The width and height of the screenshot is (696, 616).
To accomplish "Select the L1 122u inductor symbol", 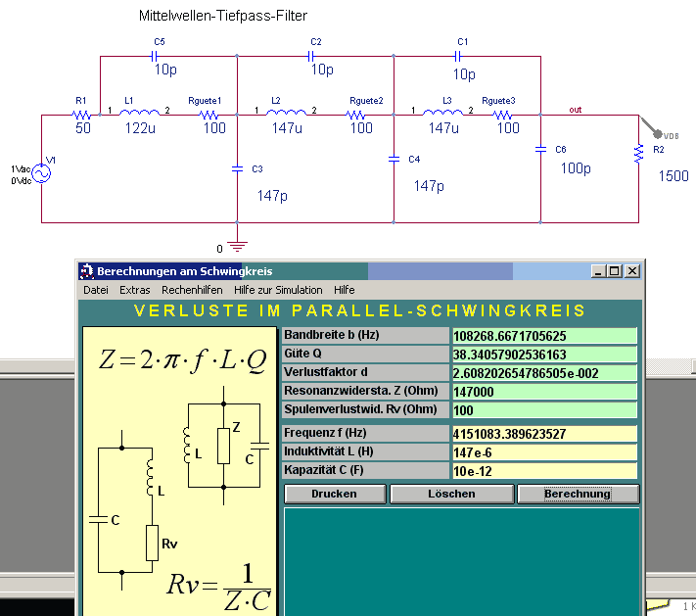I will [x=139, y=114].
